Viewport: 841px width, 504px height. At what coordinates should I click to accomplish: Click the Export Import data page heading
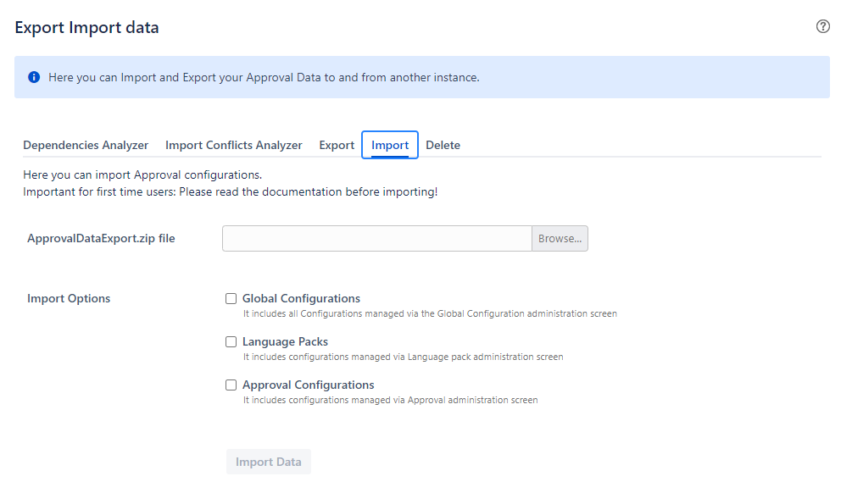86,27
